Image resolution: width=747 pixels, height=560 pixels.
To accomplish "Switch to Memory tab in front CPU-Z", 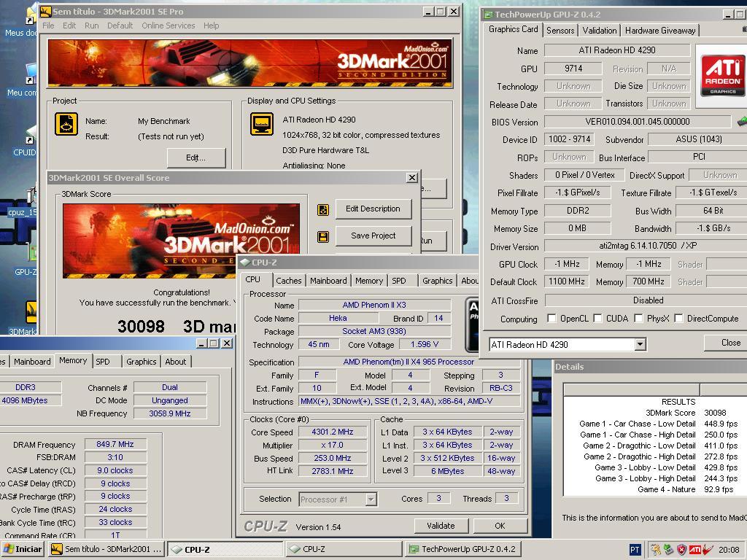I will (368, 281).
